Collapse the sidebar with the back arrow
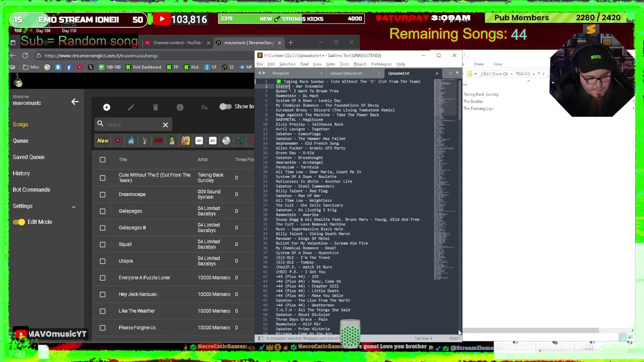Screen dimensions: 644x362 [x=75, y=102]
